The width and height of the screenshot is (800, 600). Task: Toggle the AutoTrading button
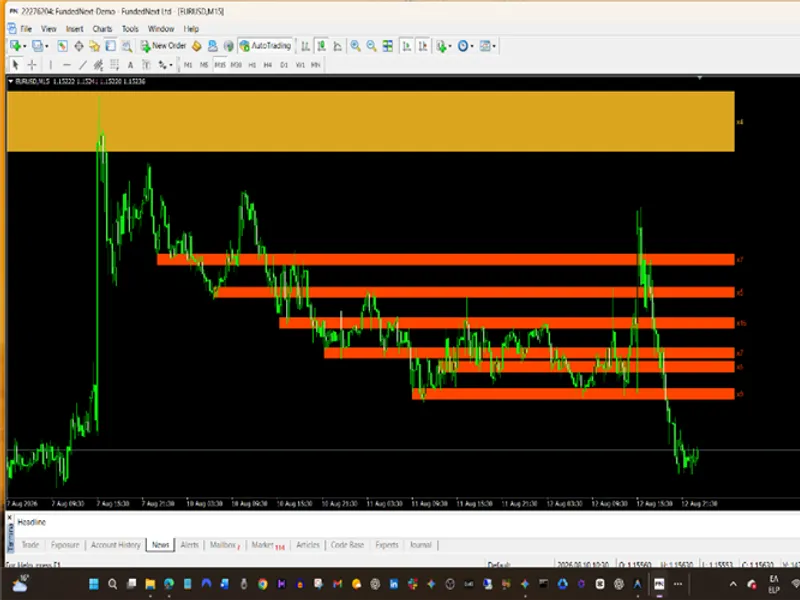point(265,46)
